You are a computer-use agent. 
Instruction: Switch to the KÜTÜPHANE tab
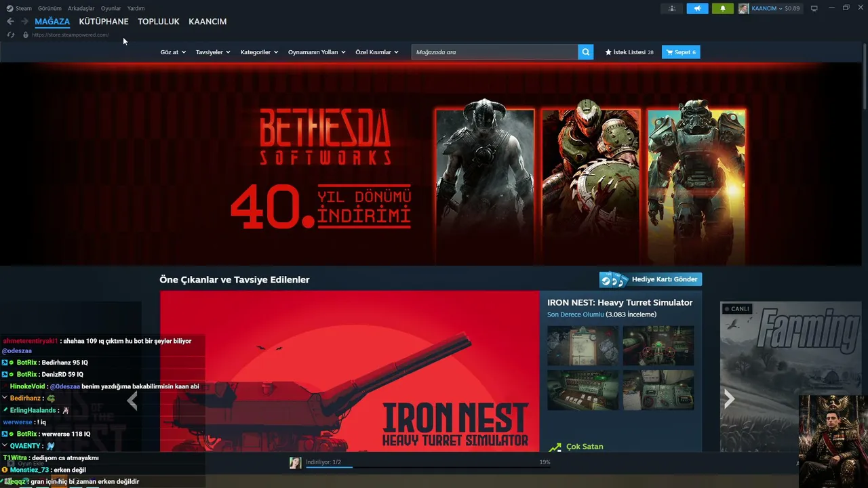[104, 22]
